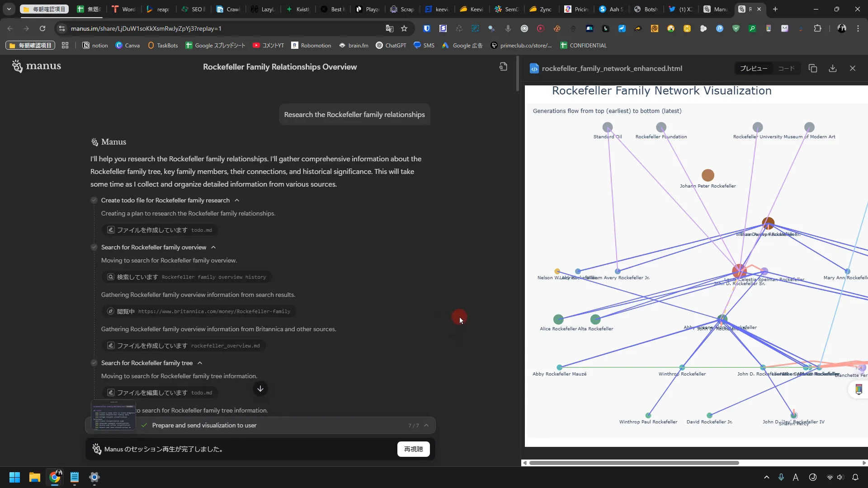
Task: Select the Museum of Modern Art node
Action: point(809,127)
